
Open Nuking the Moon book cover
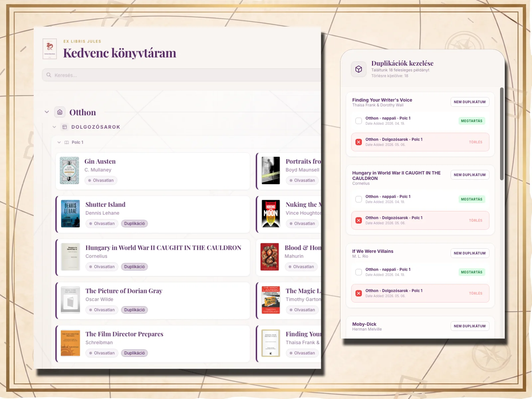click(x=271, y=214)
